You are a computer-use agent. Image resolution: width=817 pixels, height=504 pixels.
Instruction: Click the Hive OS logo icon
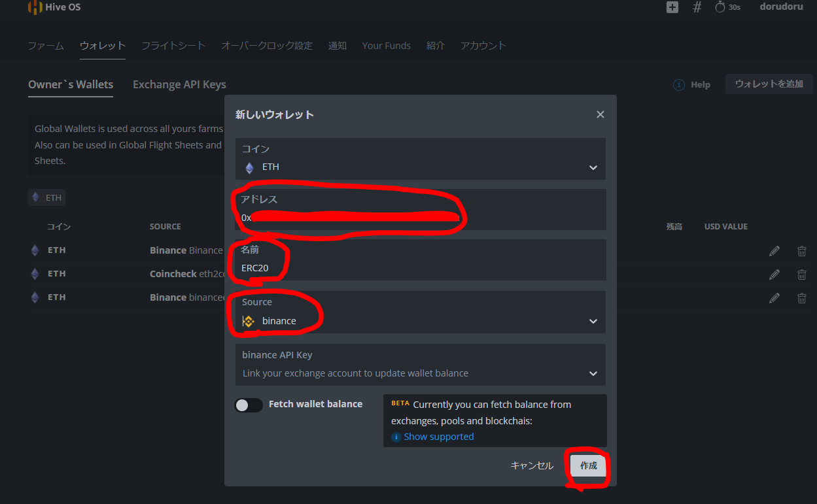(35, 7)
